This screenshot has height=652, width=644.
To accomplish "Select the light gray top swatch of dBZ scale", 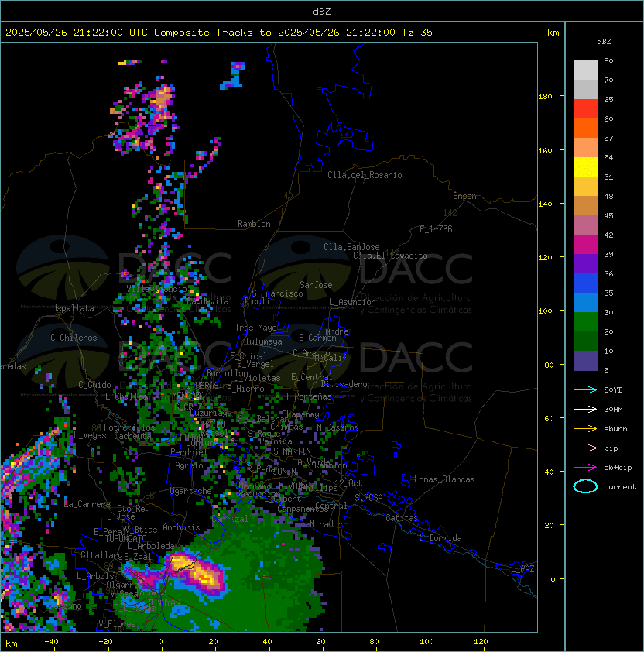I will click(585, 70).
